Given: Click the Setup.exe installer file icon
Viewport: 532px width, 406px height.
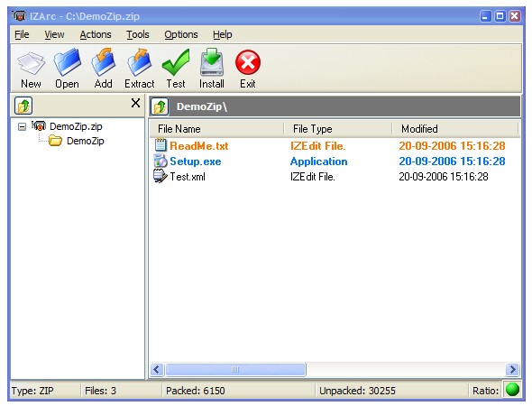Looking at the screenshot, I should [161, 161].
